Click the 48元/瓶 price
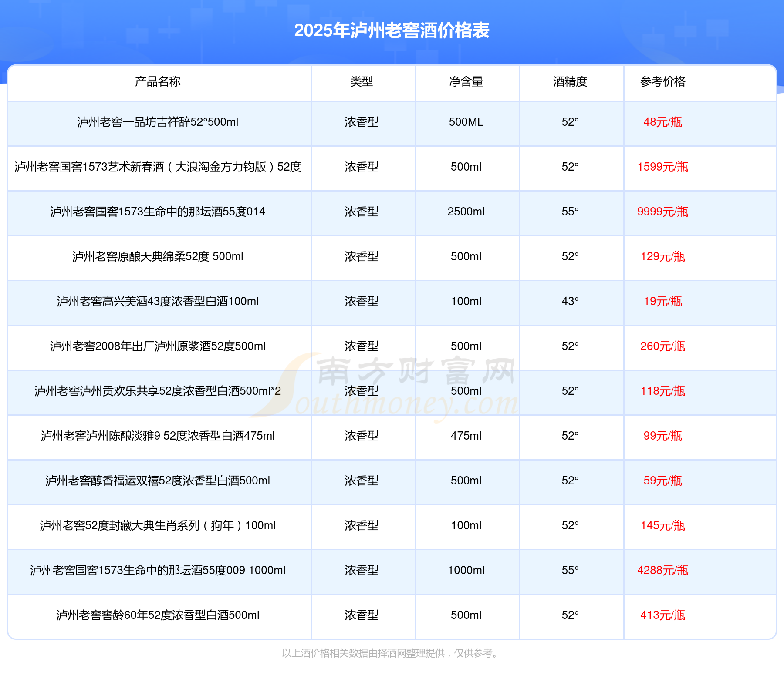The image size is (784, 679). pyautogui.click(x=663, y=122)
